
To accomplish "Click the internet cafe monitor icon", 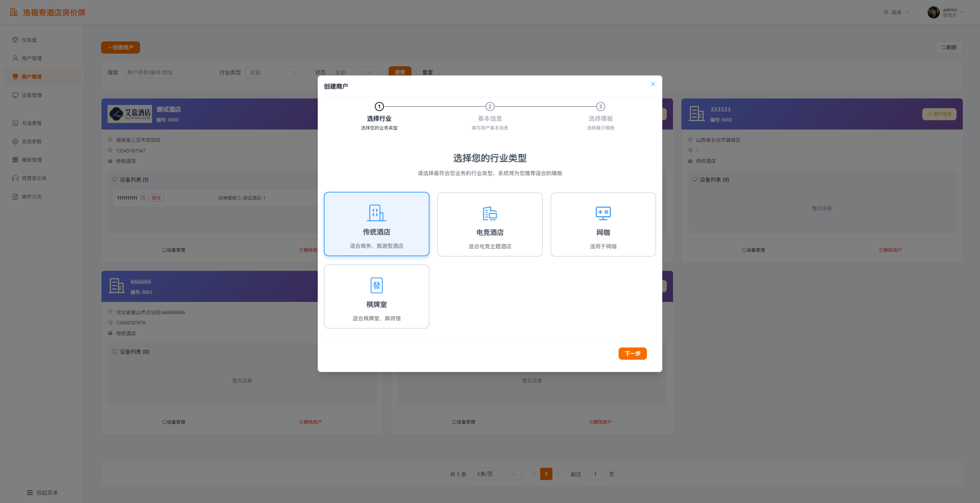I will pos(603,213).
